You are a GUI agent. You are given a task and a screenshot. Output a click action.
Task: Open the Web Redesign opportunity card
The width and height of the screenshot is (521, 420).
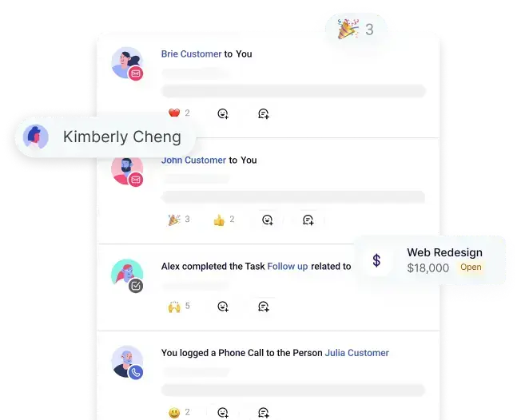coord(430,260)
